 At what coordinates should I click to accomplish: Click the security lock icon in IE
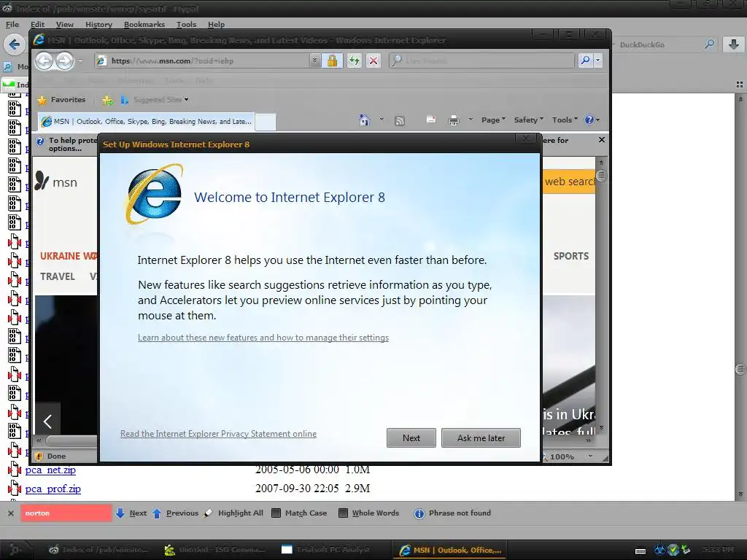pos(332,61)
